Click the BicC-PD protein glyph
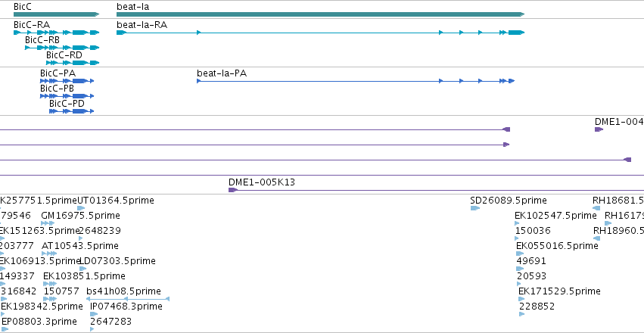The image size is (644, 333). tap(71, 111)
